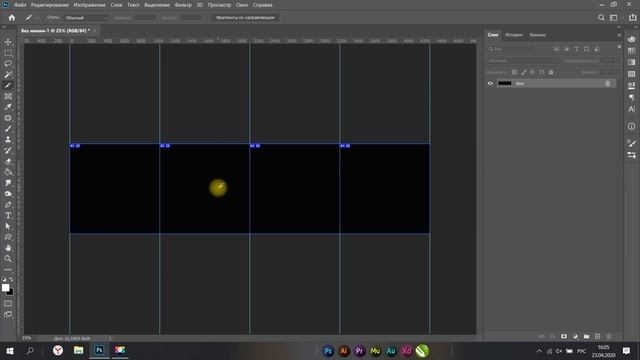Open the Фильтр menu
Image resolution: width=640 pixels, height=360 pixels.
point(183,5)
